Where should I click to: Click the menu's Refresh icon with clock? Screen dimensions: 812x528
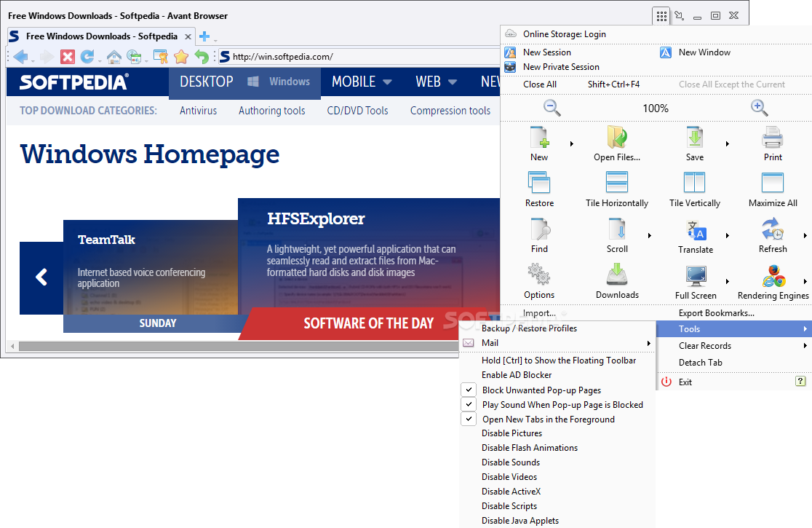pyautogui.click(x=773, y=229)
